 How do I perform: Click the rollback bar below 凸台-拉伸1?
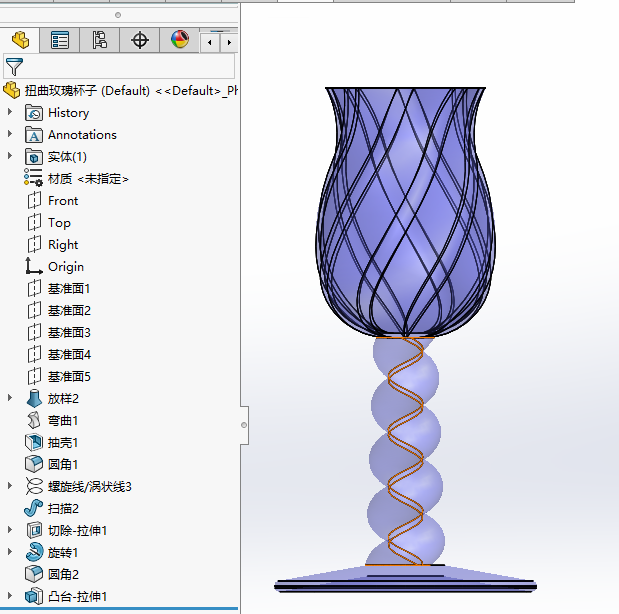119,609
